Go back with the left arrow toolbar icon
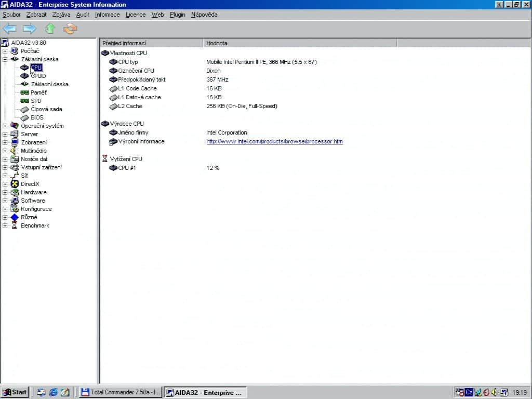The width and height of the screenshot is (532, 399). point(9,29)
